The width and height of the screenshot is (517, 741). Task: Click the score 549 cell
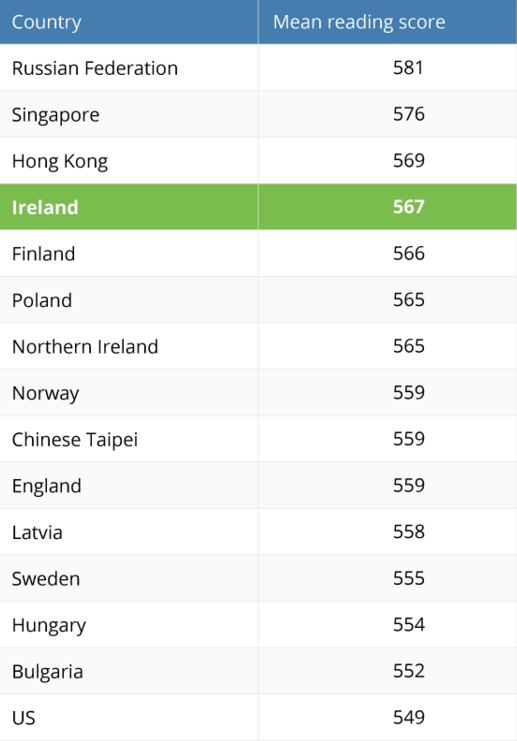[x=388, y=717]
